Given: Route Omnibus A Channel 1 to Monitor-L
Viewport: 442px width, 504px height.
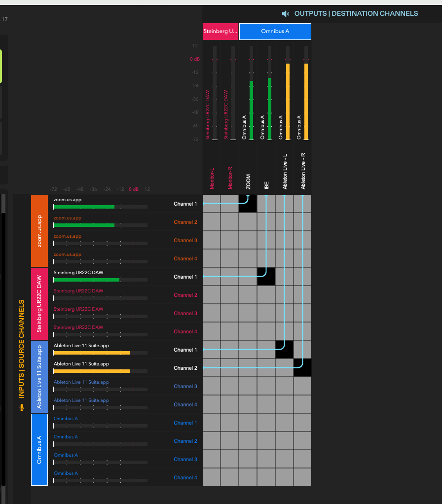Looking at the screenshot, I should click(212, 422).
